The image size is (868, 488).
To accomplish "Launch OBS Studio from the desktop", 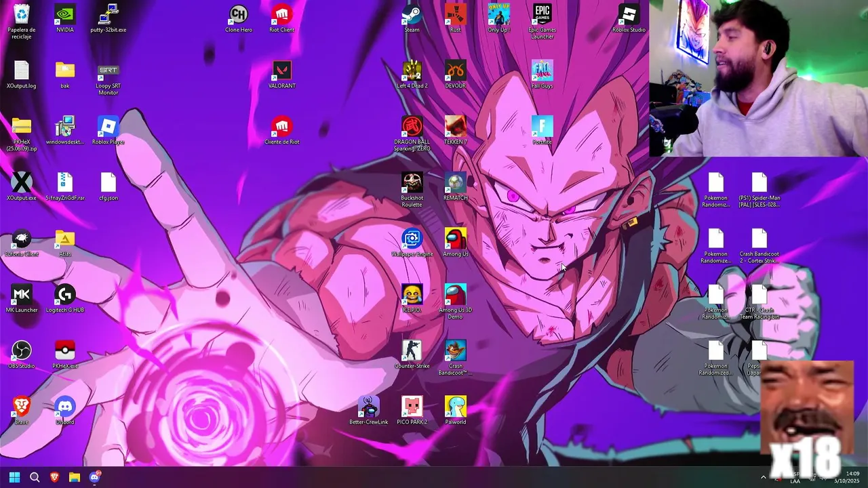I will (22, 355).
